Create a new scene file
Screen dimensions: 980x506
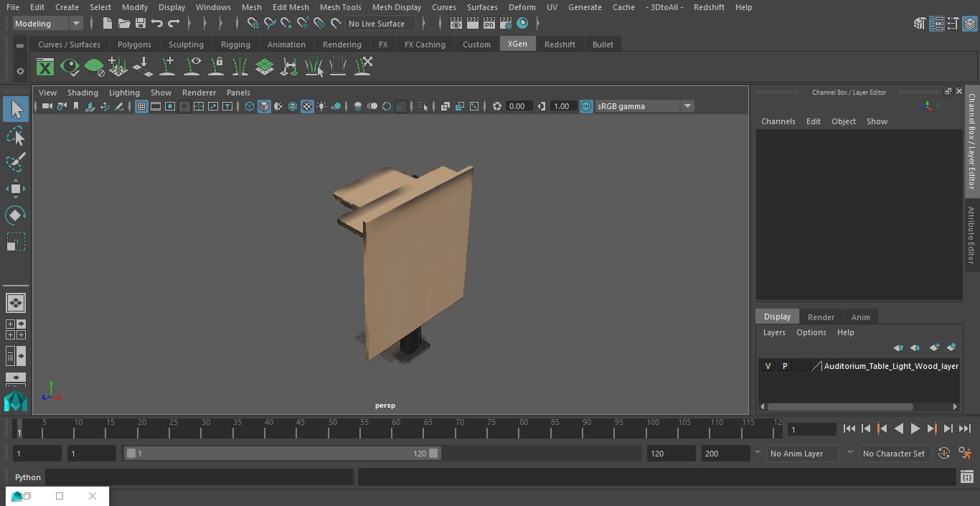107,24
